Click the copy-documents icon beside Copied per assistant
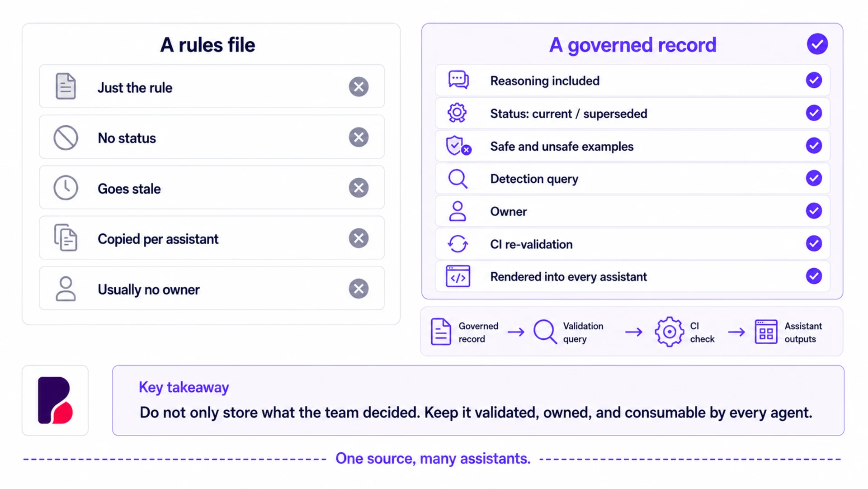Screen dimensions: 868x489 66,238
